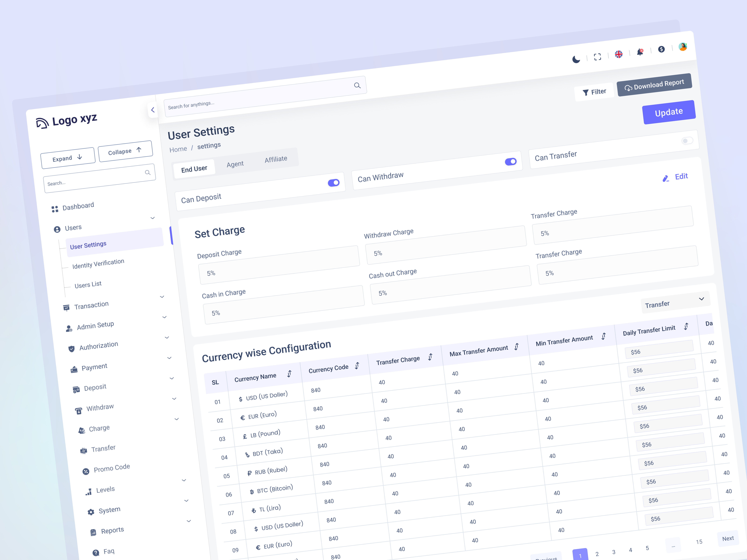Click the Faq question mark icon
The image size is (747, 560).
(x=96, y=553)
